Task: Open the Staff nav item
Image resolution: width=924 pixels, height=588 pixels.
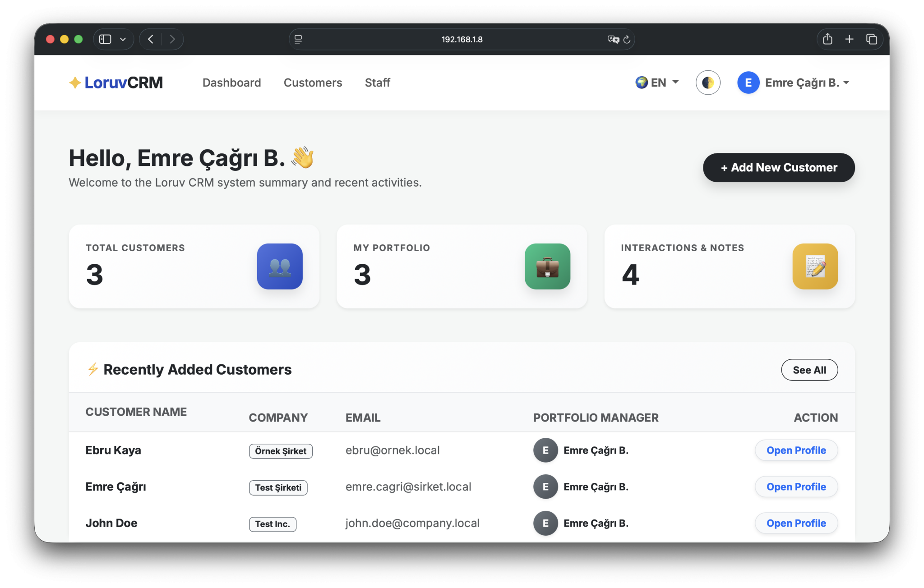Action: tap(377, 83)
